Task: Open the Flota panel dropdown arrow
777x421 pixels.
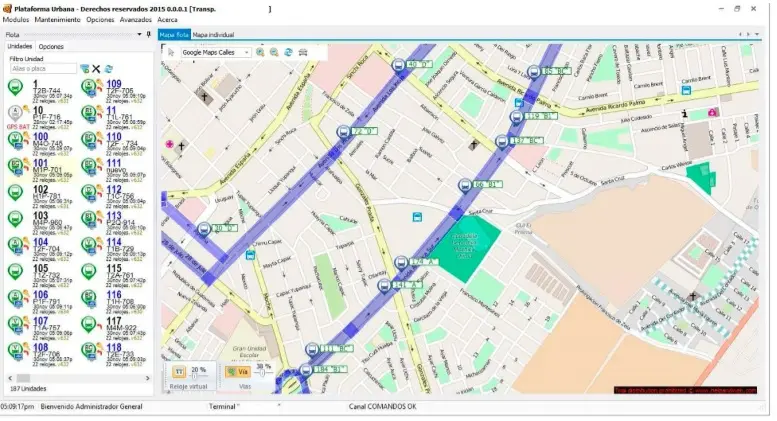Action: [x=139, y=35]
